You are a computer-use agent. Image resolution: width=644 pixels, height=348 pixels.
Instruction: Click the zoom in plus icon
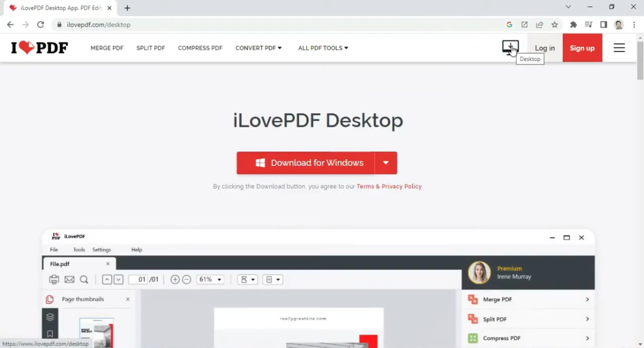click(175, 279)
